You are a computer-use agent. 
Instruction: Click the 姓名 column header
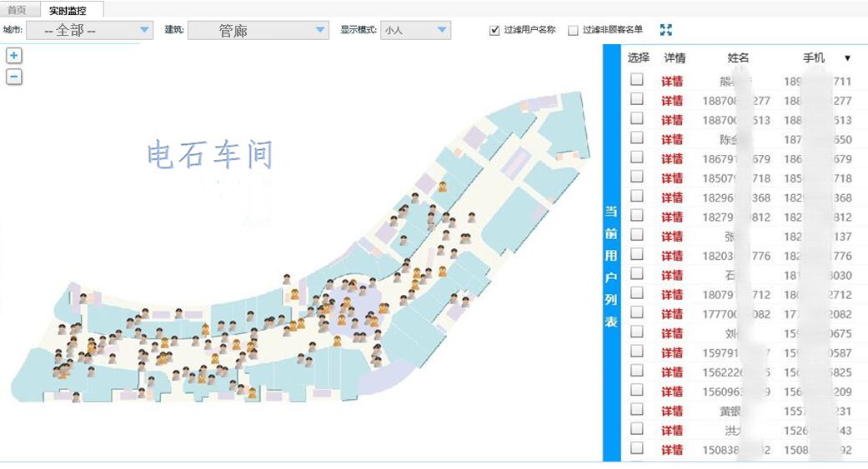[x=738, y=58]
